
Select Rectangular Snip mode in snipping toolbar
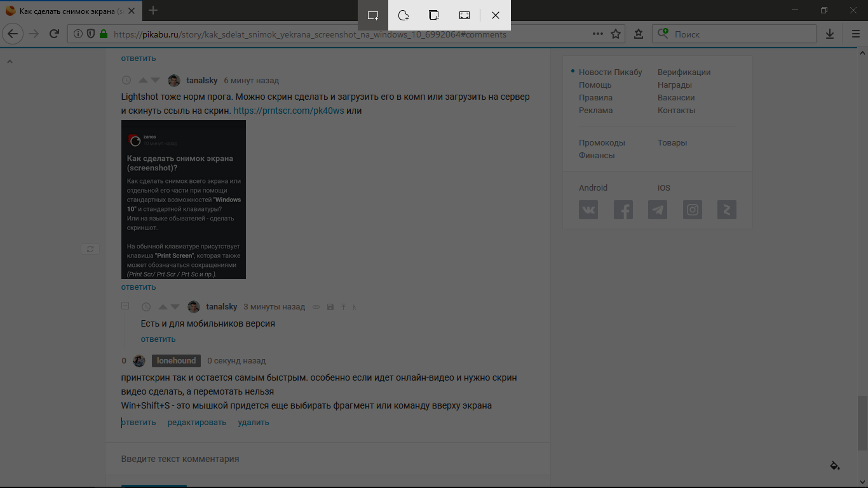pos(373,15)
